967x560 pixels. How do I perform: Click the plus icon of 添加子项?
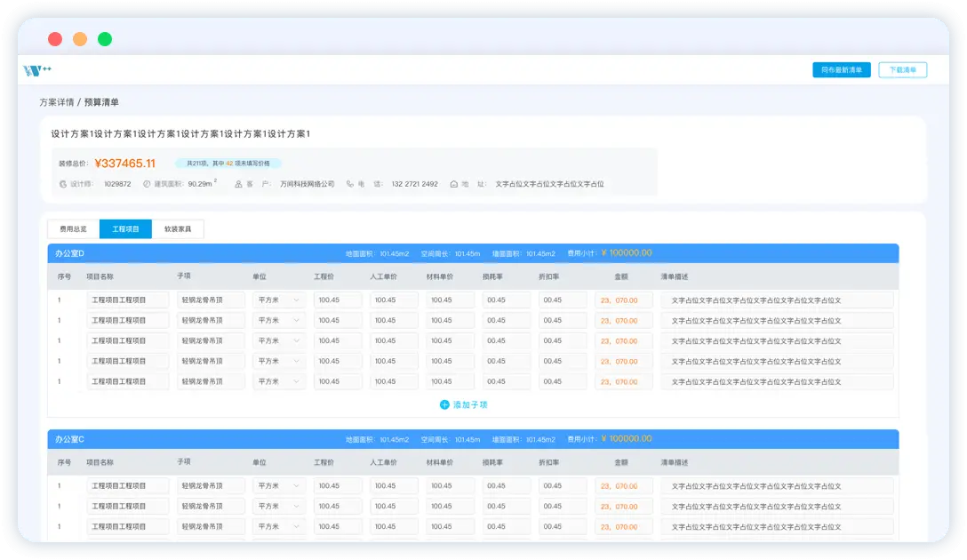444,404
